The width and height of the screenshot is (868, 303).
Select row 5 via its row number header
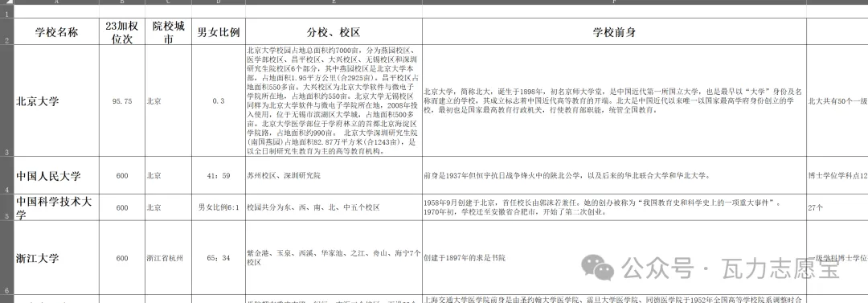[6, 207]
